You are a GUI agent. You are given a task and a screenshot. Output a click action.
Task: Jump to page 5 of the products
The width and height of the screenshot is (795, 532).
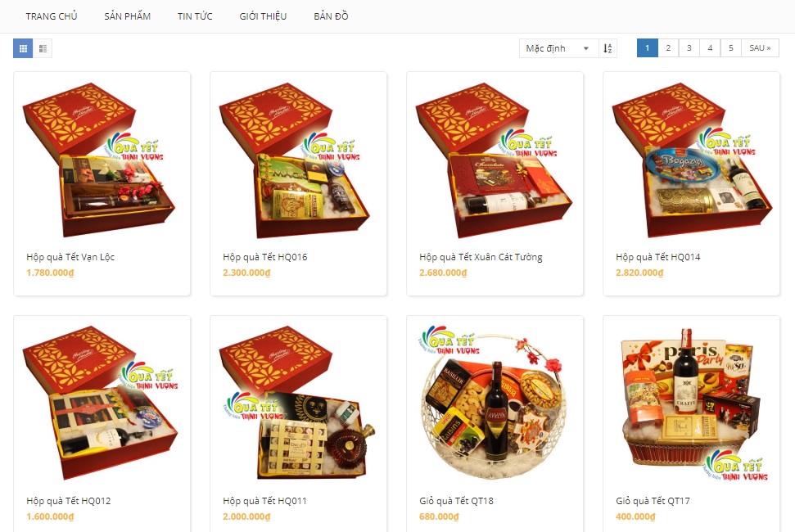pos(730,48)
